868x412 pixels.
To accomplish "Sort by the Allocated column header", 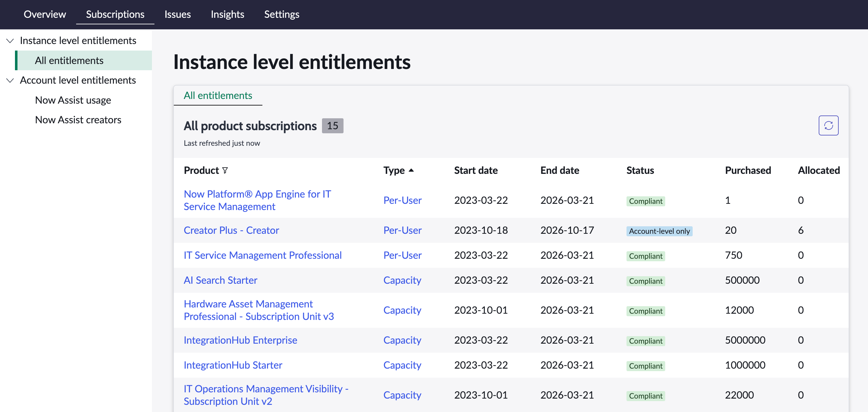I will 819,170.
